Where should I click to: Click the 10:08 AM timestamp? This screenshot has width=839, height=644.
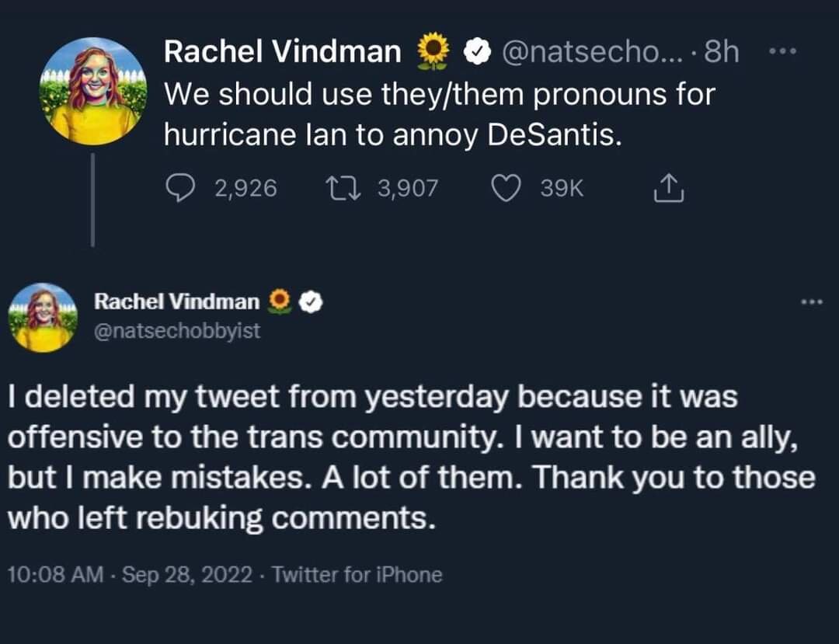pos(55,575)
